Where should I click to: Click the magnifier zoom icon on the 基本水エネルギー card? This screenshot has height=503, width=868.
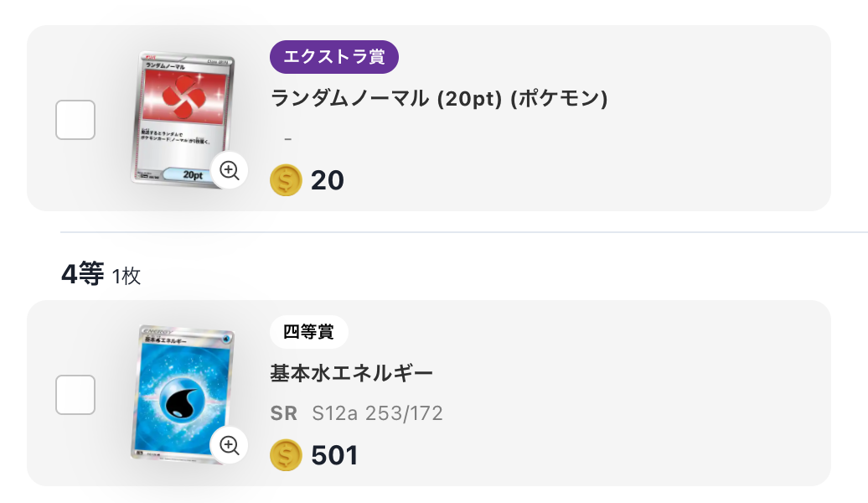(x=229, y=445)
